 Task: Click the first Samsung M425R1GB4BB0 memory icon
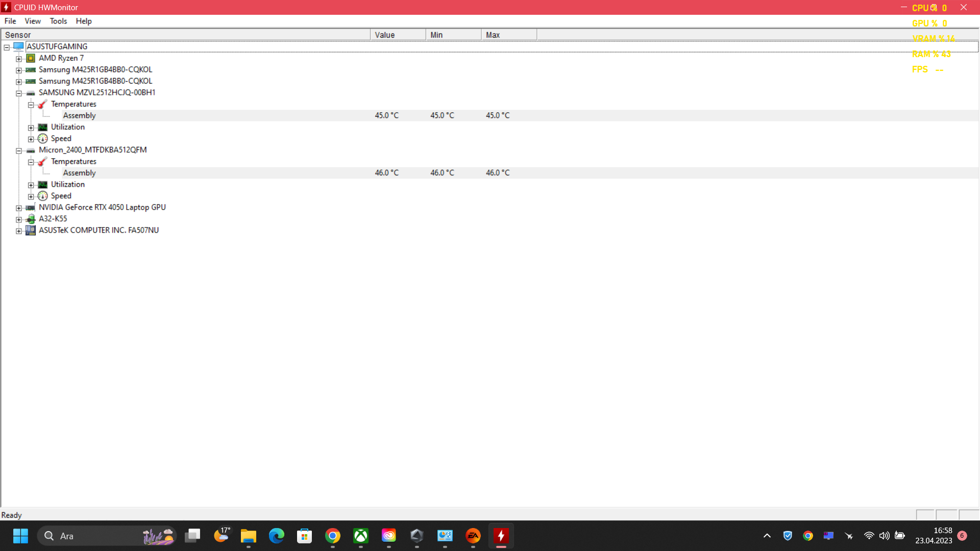tap(31, 70)
